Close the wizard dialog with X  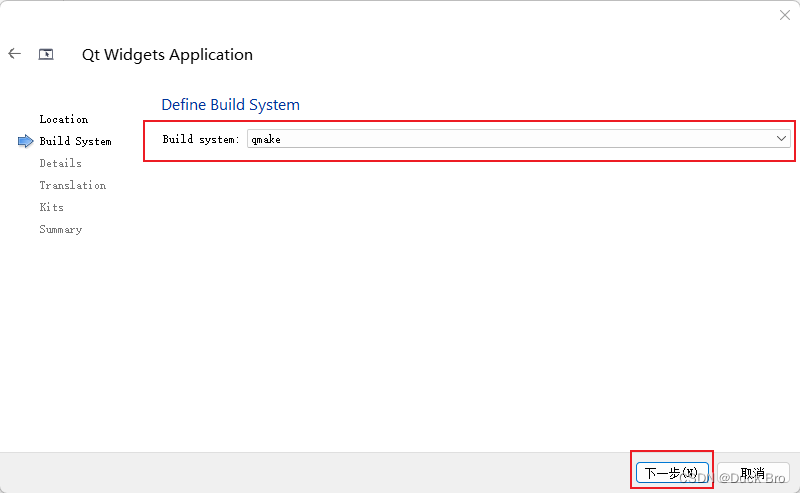click(x=785, y=15)
